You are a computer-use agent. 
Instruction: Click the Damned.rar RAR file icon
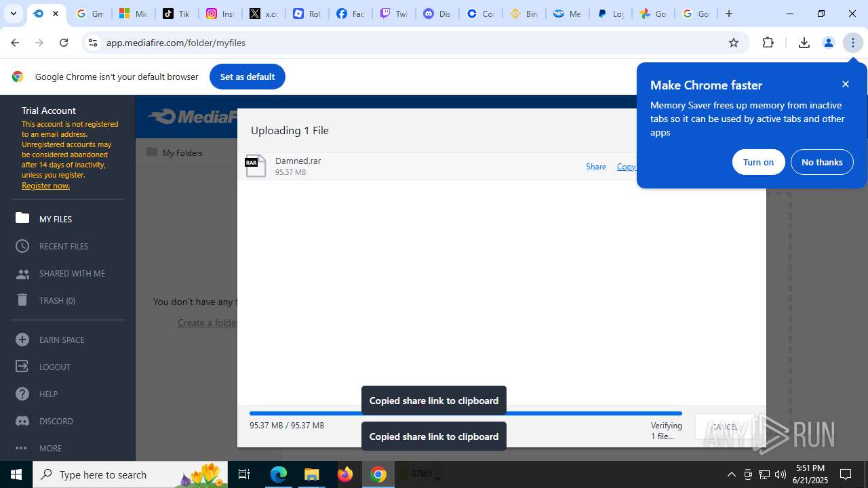pyautogui.click(x=256, y=166)
